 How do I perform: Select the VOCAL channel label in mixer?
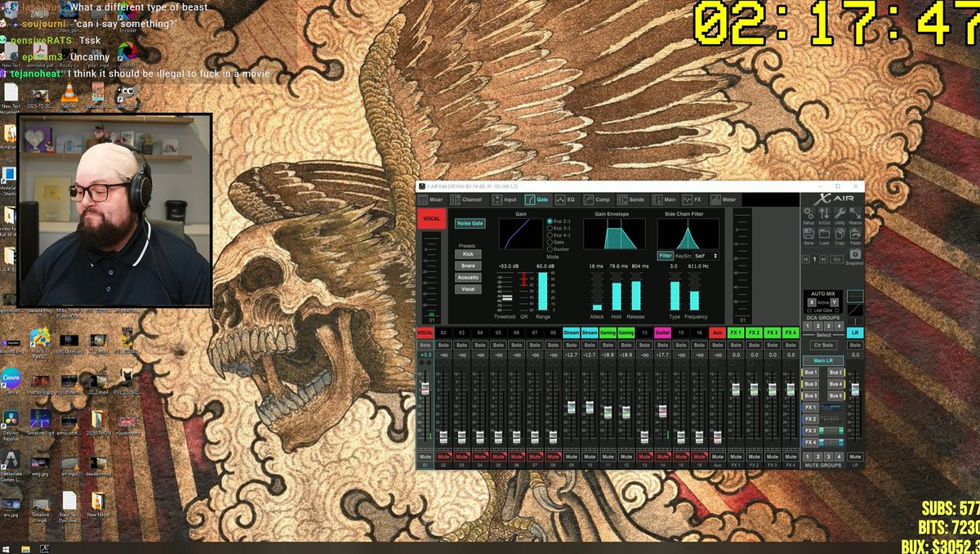pos(425,333)
